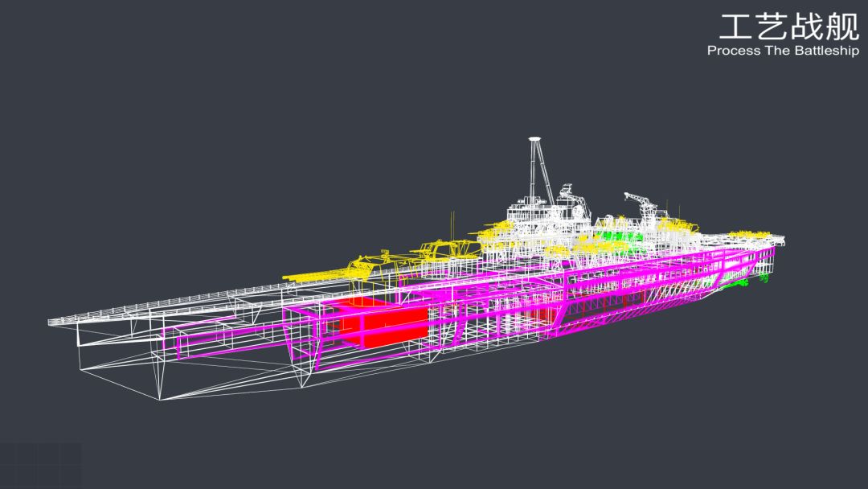Click the Chinese title 工艺战舰
Image resolution: width=868 pixels, height=489 pixels.
click(789, 27)
